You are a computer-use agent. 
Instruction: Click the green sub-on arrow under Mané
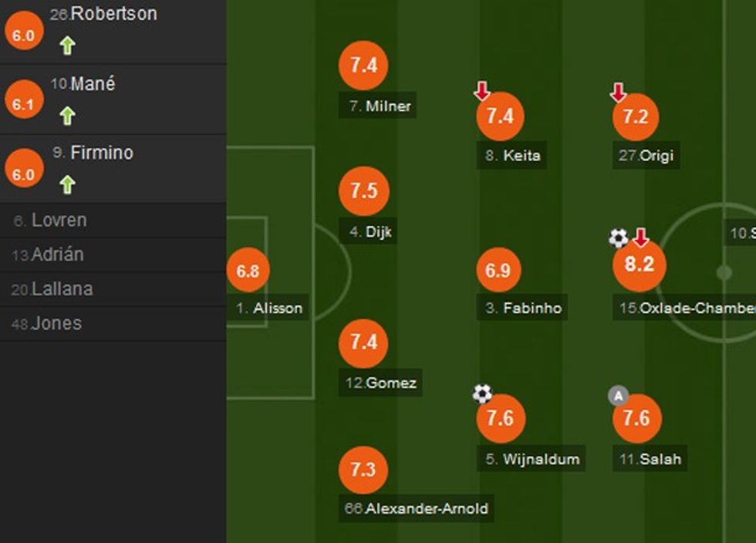(x=67, y=116)
